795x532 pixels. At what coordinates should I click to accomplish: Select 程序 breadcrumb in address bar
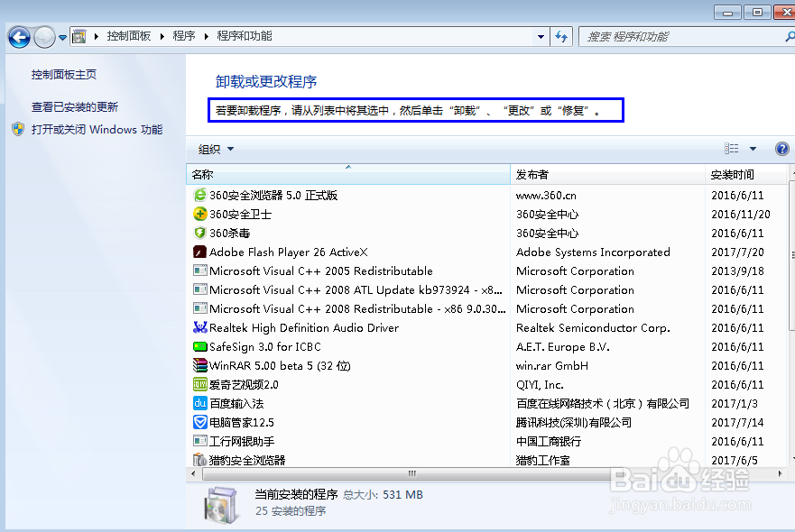[183, 36]
